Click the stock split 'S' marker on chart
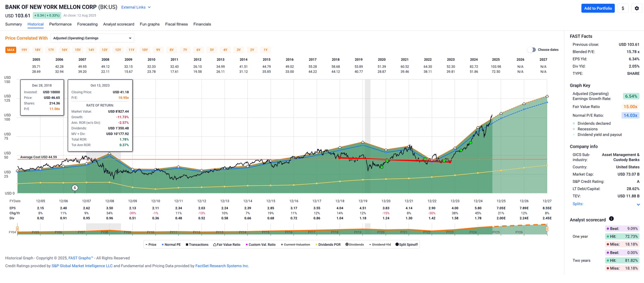 75,188
